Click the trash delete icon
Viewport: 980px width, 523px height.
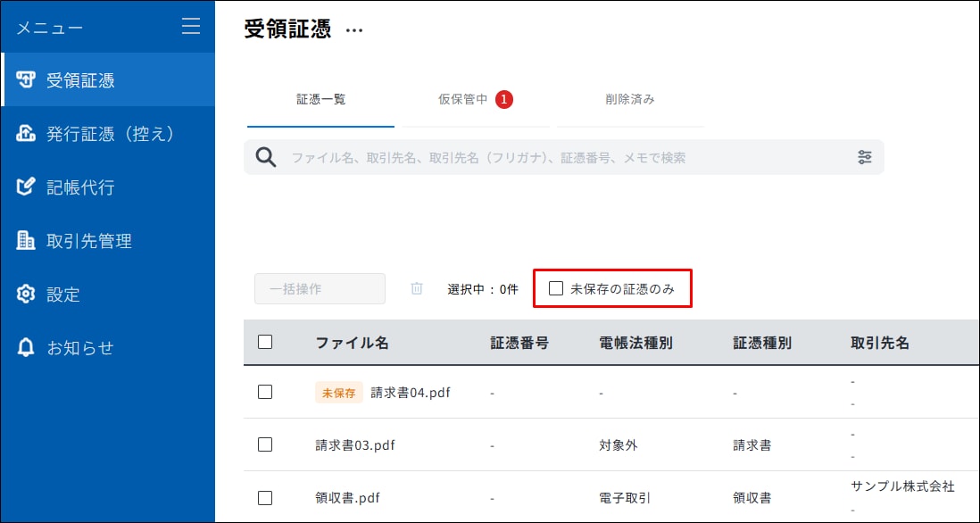tap(417, 288)
